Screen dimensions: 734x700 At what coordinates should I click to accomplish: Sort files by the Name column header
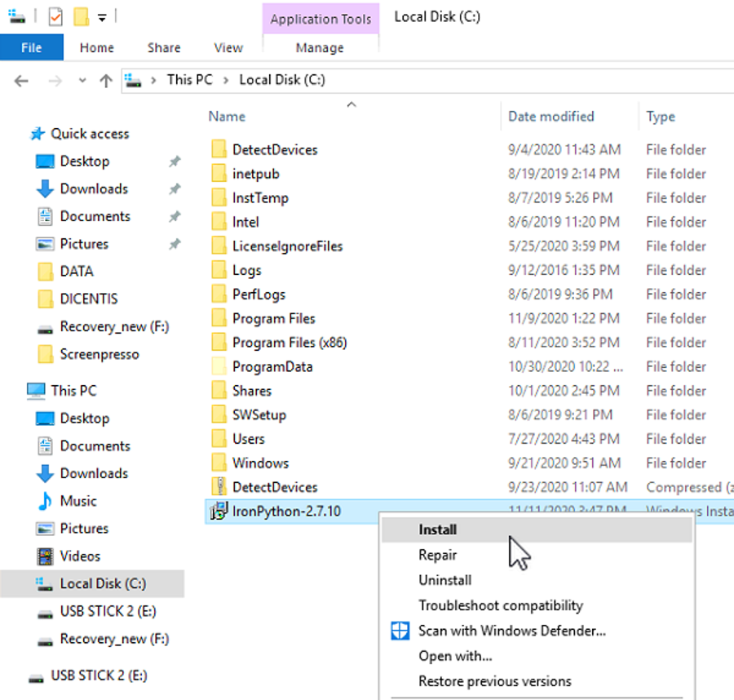coord(227,116)
